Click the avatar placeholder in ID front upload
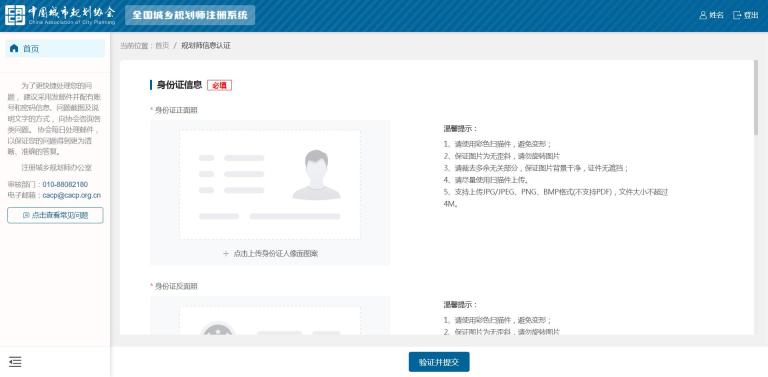 (x=316, y=175)
